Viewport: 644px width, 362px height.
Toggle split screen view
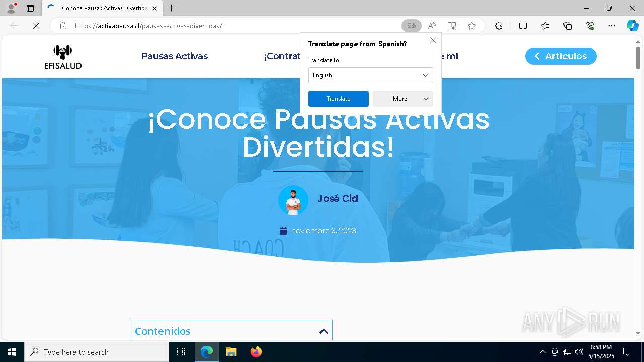523,26
